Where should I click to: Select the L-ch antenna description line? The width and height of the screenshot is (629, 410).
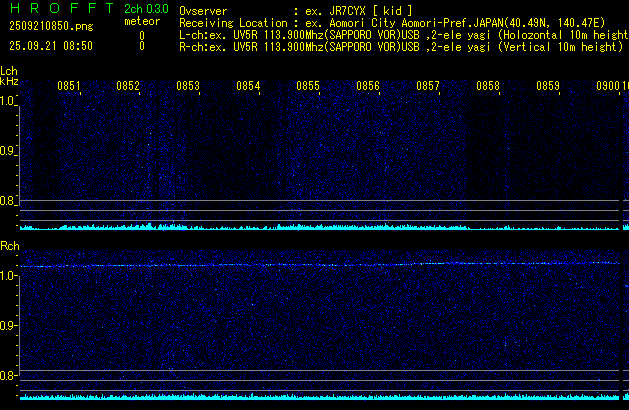pyautogui.click(x=400, y=34)
